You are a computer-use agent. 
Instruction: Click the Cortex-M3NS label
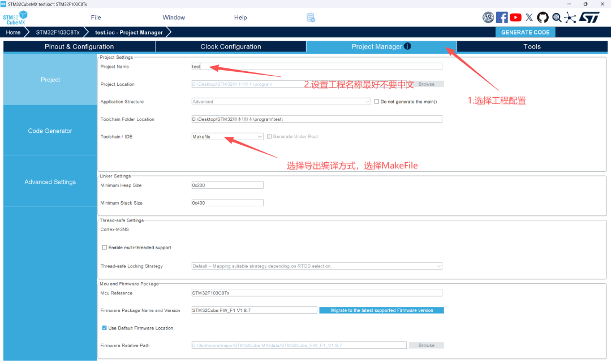114,229
